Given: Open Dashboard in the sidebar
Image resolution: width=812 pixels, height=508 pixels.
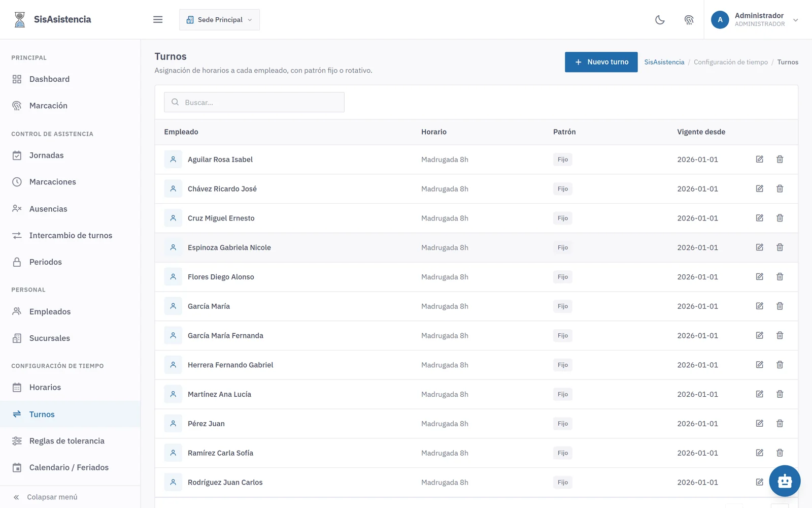Looking at the screenshot, I should tap(70, 79).
